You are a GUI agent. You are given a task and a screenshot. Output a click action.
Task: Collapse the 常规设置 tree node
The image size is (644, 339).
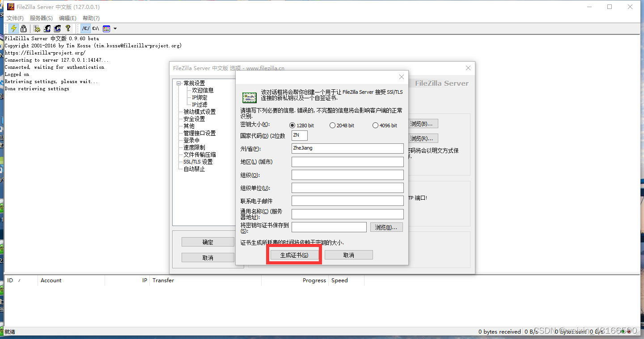tap(179, 83)
